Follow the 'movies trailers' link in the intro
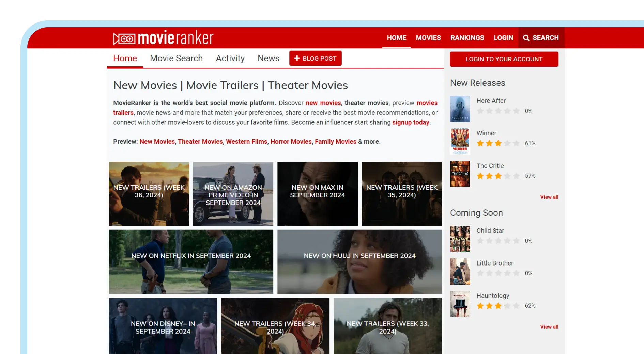Image resolution: width=644 pixels, height=354 pixels. 427,103
